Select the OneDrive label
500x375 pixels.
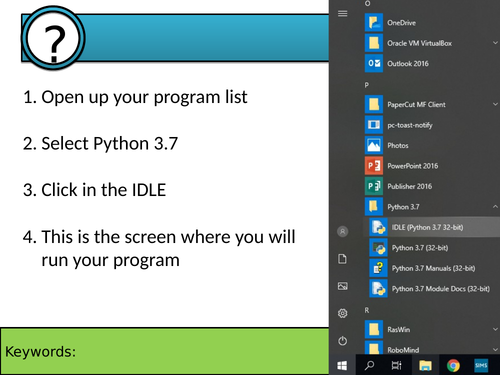(402, 23)
